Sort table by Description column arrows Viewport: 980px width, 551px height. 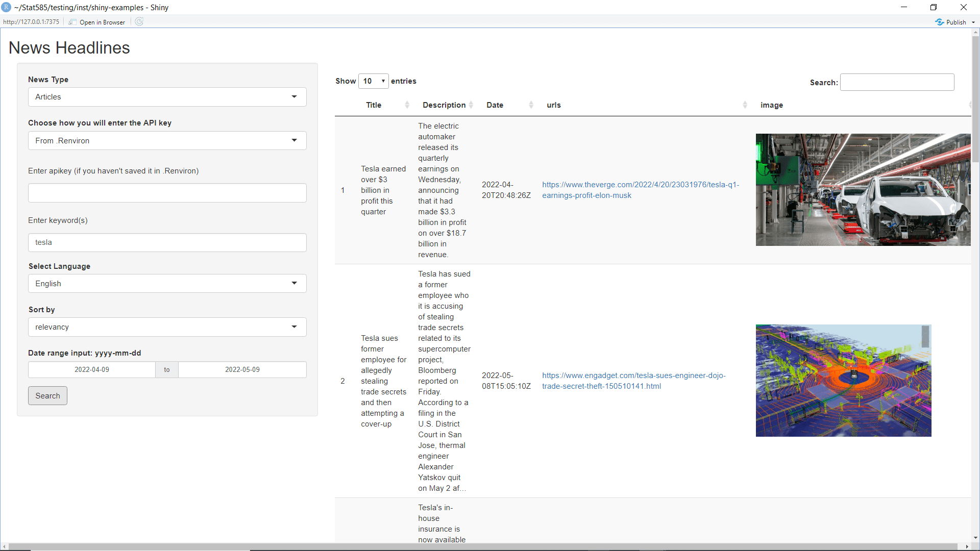[471, 105]
